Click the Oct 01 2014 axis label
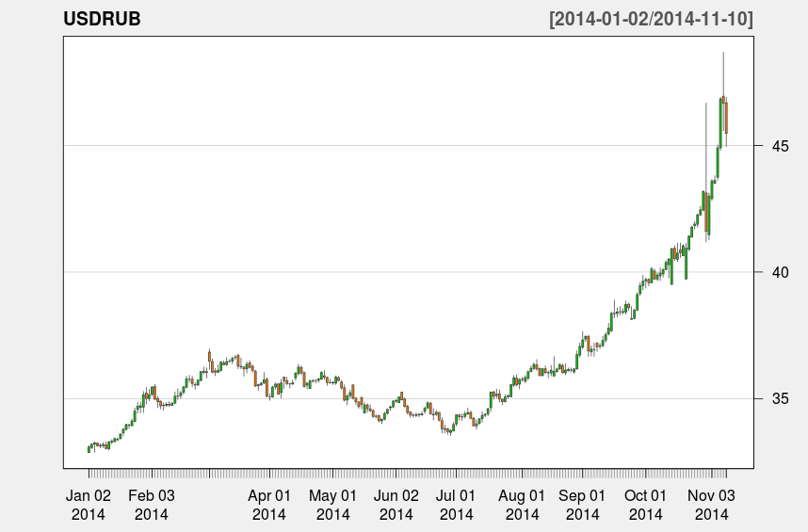 (645, 505)
